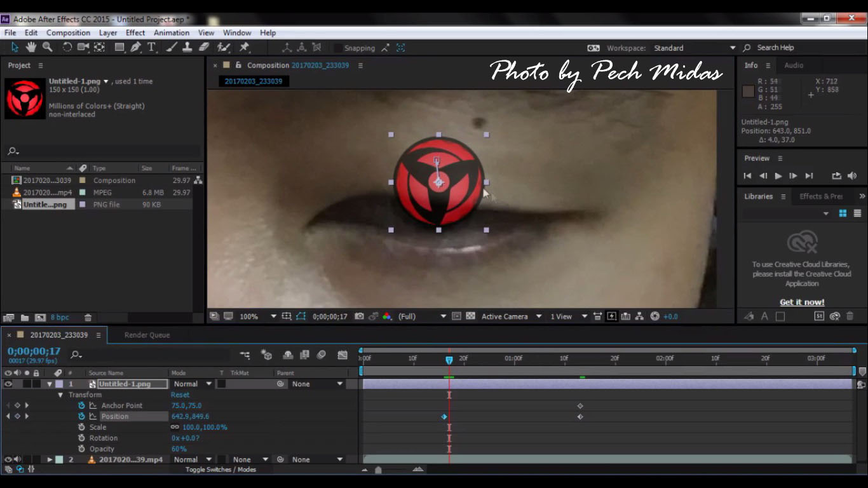Viewport: 868px width, 488px height.
Task: Click the Composition Mini-Flowchart icon in timeline
Action: pos(245,355)
